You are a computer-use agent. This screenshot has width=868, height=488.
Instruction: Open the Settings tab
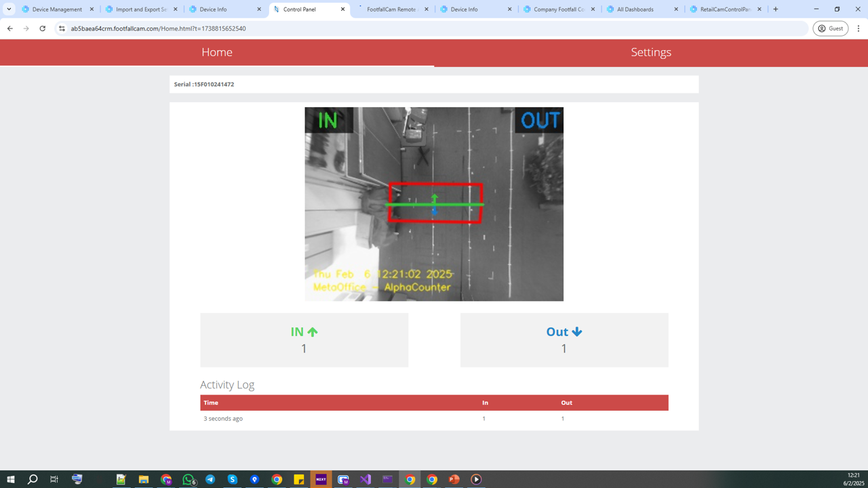click(650, 52)
